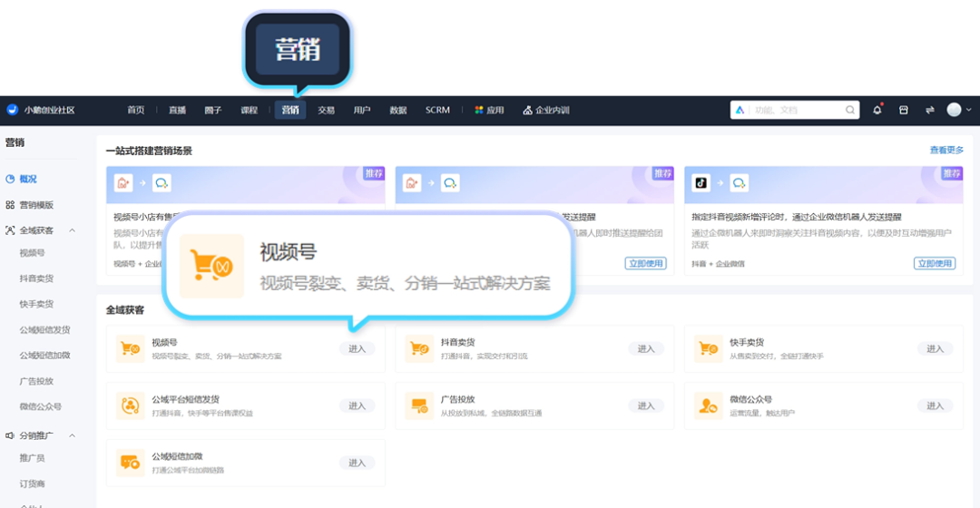Click the search magnifier icon
This screenshot has width=980, height=508.
850,110
